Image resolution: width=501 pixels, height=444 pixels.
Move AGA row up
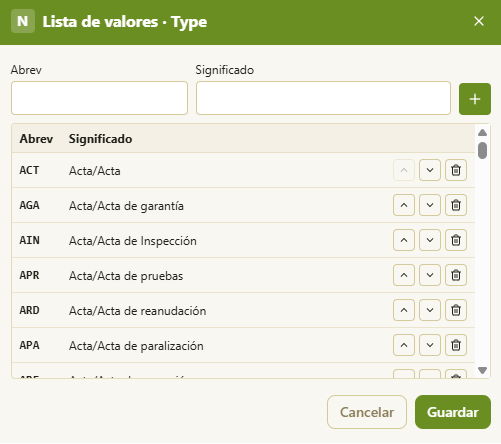coord(404,205)
